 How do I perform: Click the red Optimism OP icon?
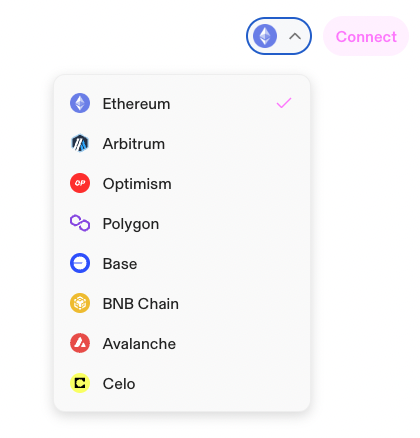80,183
